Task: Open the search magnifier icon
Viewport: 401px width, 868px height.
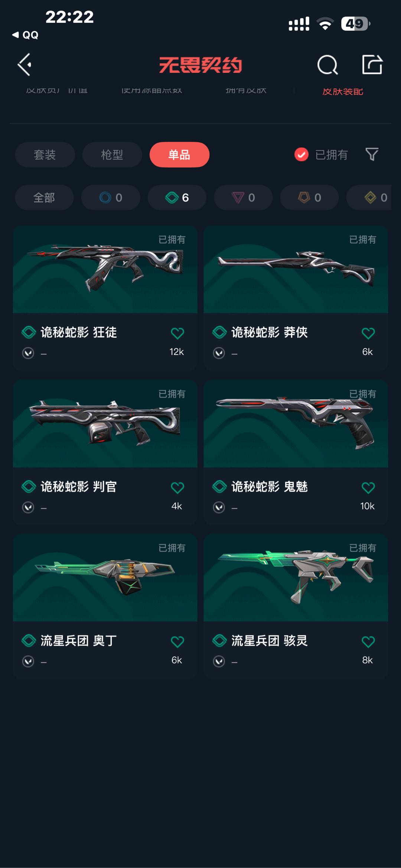Action: [x=327, y=65]
